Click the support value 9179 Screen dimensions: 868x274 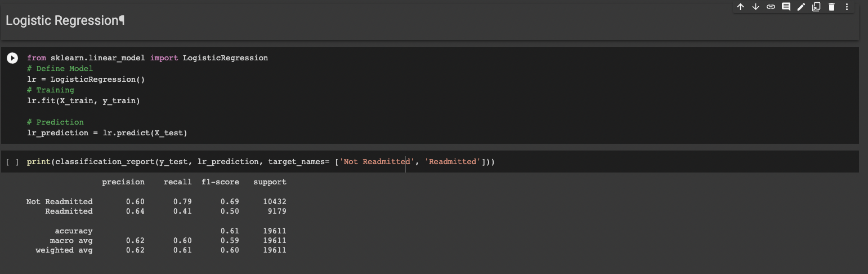coord(277,211)
